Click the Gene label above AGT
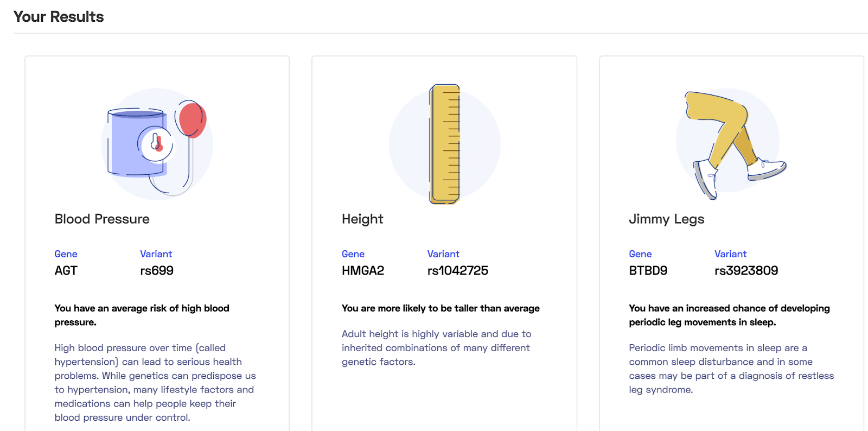This screenshot has height=431, width=868. (66, 254)
